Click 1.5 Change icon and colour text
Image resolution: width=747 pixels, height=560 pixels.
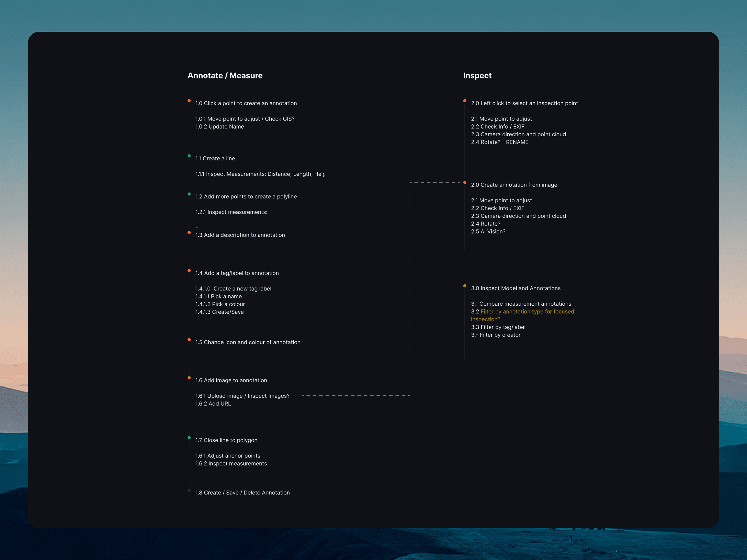[x=247, y=342]
